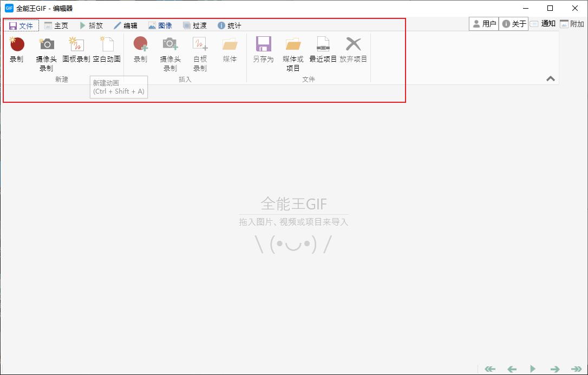588x375 pixels.
Task: Click the 用户 (User) button
Action: [x=484, y=24]
